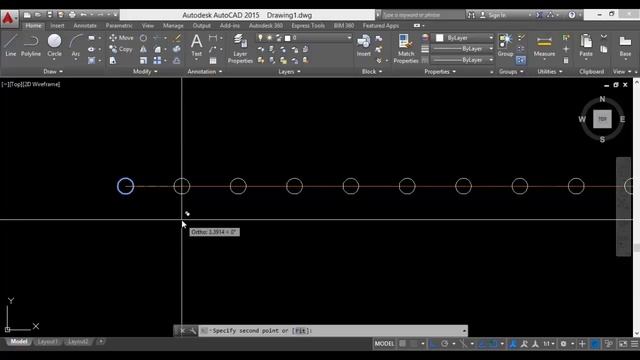Expand the Modify panel

tap(145, 71)
